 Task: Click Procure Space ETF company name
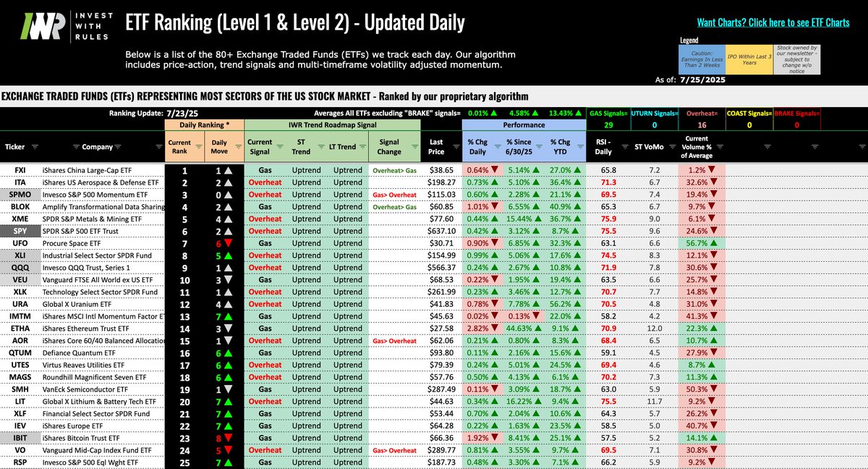pos(72,242)
